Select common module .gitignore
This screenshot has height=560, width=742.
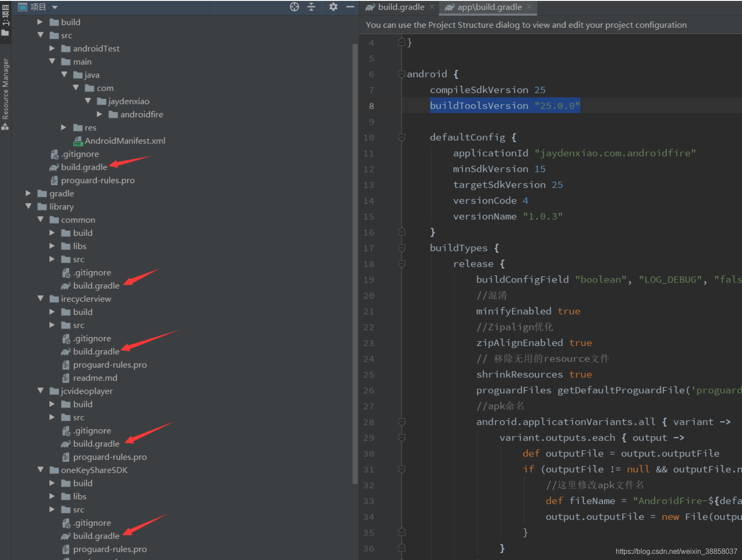86,273
